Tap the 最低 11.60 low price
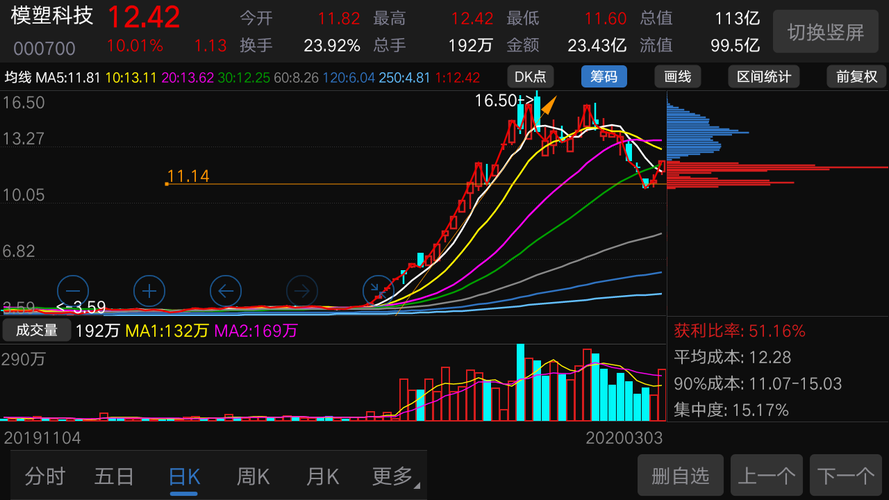This screenshot has width=889, height=500. [605, 19]
